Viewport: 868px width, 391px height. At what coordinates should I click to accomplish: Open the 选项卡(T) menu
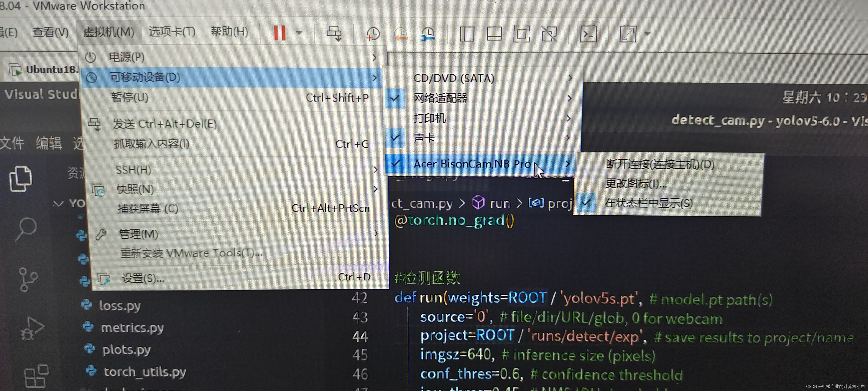172,32
